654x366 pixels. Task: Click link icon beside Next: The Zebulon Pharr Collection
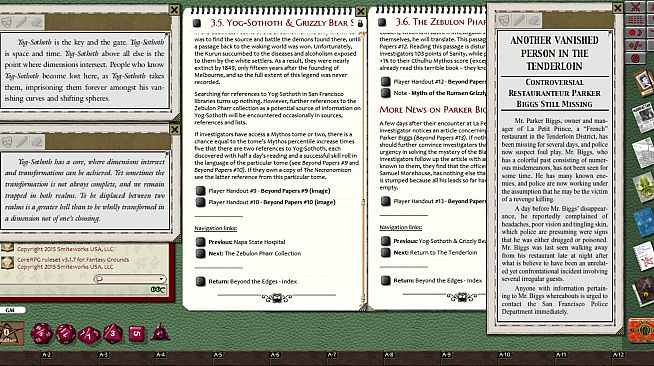(200, 253)
